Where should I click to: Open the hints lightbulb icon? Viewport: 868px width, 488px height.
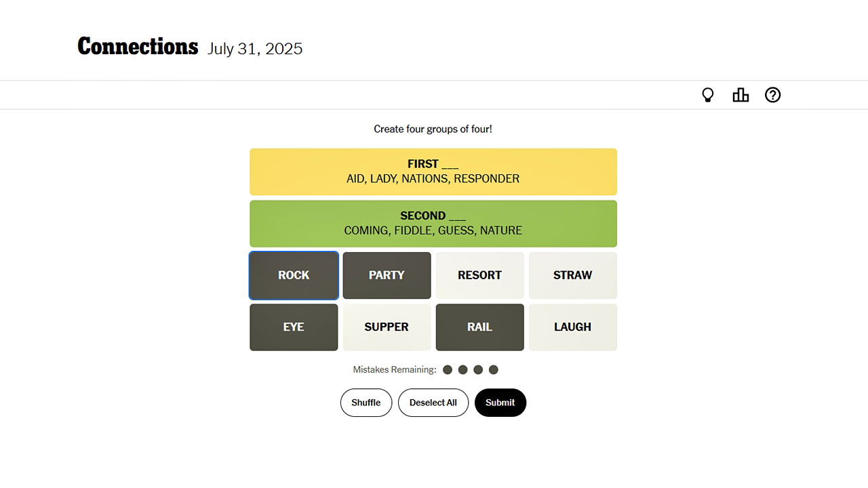[707, 95]
